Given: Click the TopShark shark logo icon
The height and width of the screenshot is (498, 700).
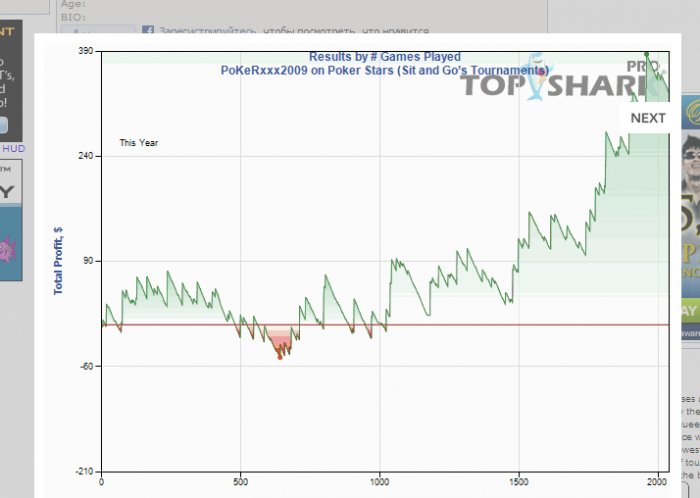Looking at the screenshot, I should click(x=536, y=77).
